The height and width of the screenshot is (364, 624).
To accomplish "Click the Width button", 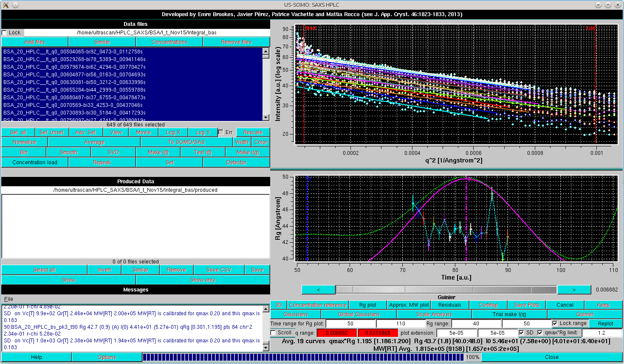I will 242,142.
